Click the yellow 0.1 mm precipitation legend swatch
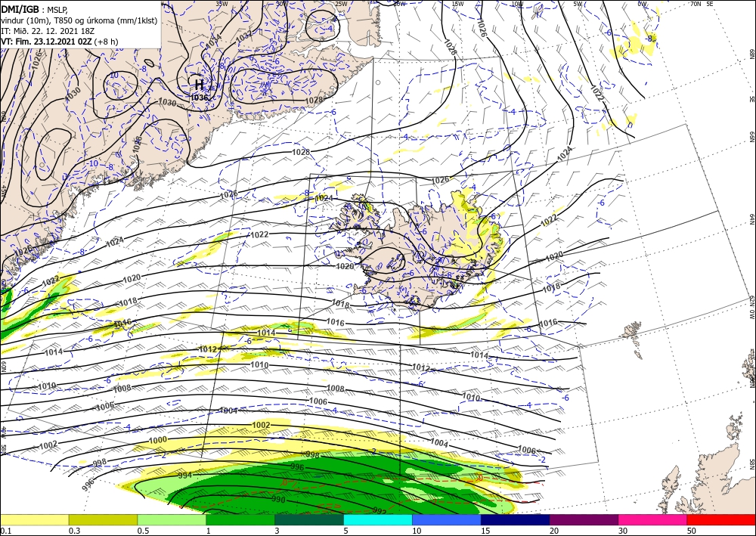Screen dimensions: 756x536 [34, 519]
